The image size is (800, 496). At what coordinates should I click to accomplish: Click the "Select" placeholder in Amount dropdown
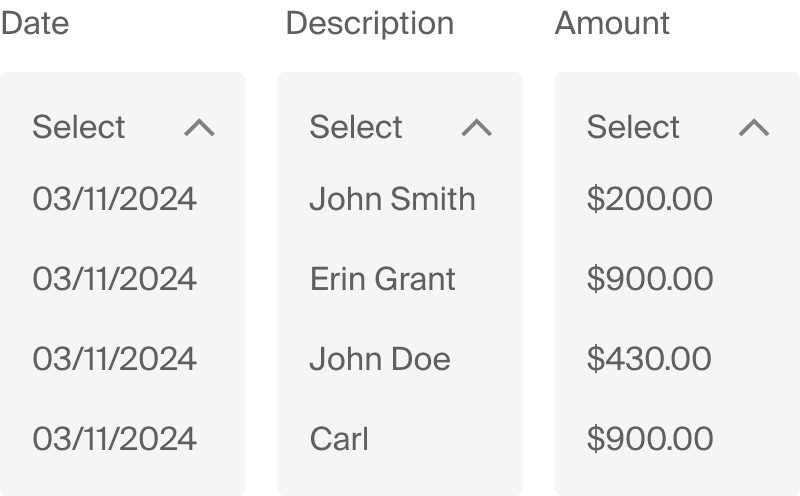tap(633, 127)
